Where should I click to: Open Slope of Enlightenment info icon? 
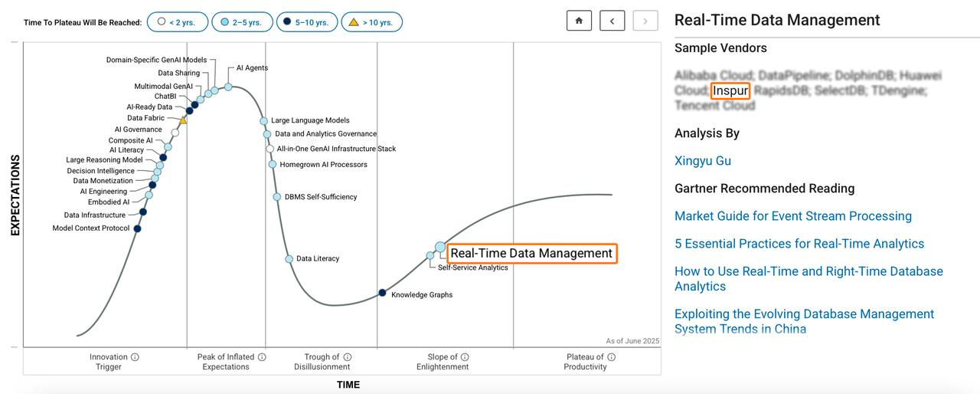coord(465,357)
